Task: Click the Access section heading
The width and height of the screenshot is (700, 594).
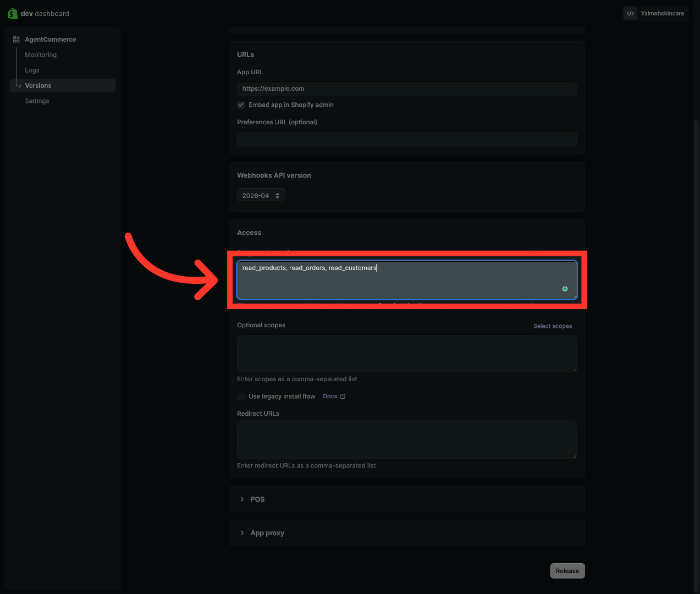Action: click(x=249, y=233)
